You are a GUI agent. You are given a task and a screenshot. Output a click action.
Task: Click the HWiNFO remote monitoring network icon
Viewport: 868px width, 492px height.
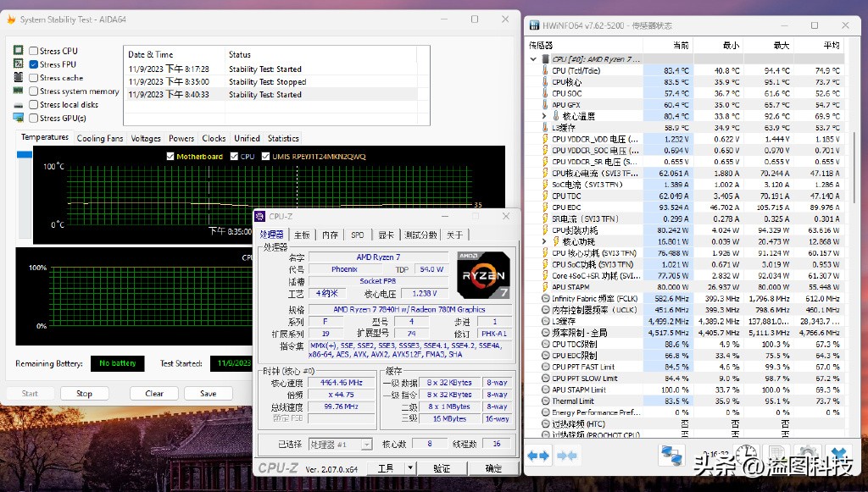[672, 456]
